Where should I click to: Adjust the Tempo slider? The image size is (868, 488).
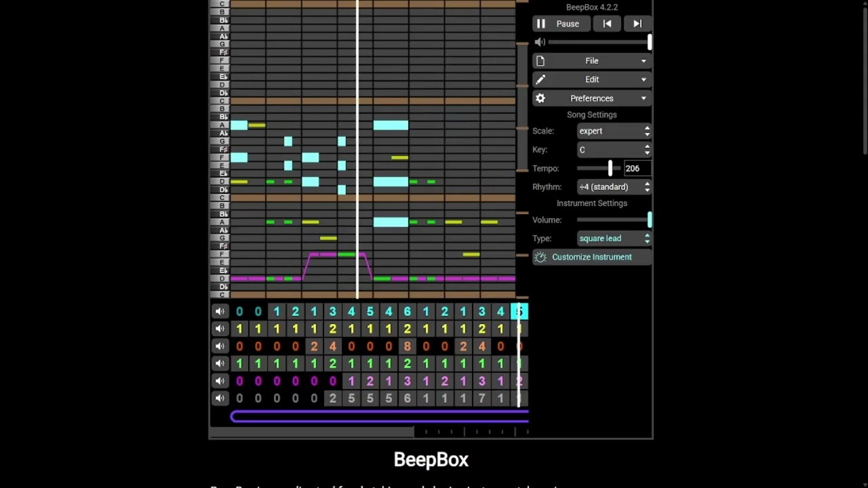pyautogui.click(x=599, y=168)
